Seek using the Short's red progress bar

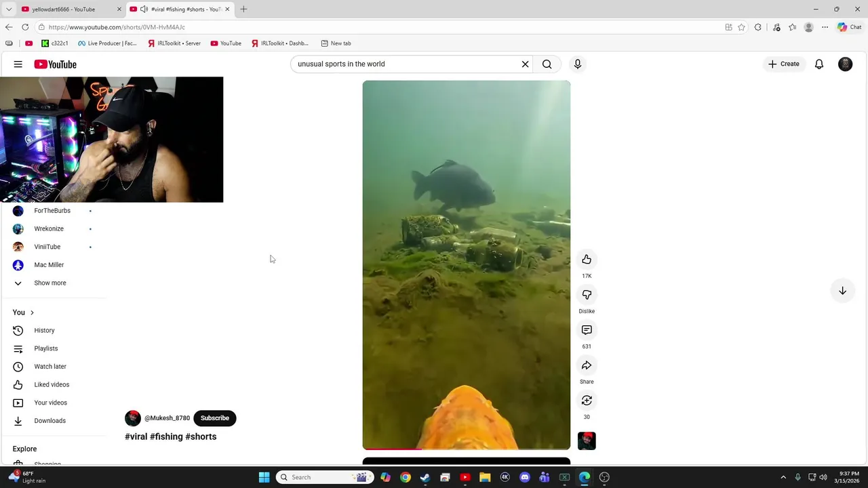(x=467, y=449)
